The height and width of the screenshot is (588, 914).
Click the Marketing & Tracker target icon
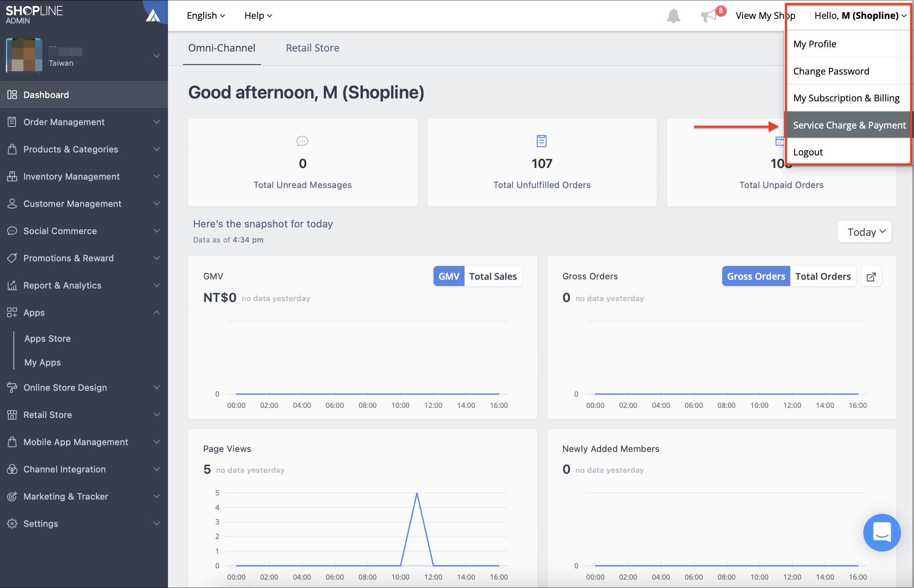coord(12,496)
